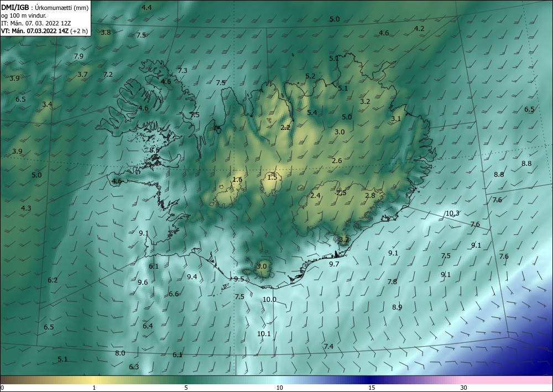This screenshot has width=553, height=392.
Task: Click the 2.4 value over Vatnajökull
Action: [x=315, y=196]
